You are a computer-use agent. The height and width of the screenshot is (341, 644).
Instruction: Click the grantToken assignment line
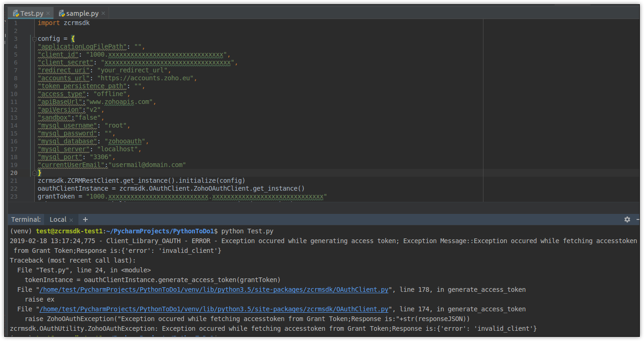pos(182,197)
